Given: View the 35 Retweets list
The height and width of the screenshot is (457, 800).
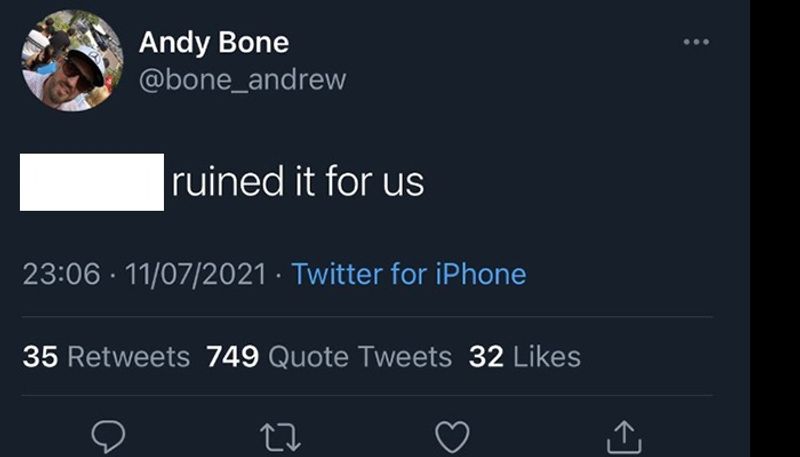Looking at the screenshot, I should point(106,356).
